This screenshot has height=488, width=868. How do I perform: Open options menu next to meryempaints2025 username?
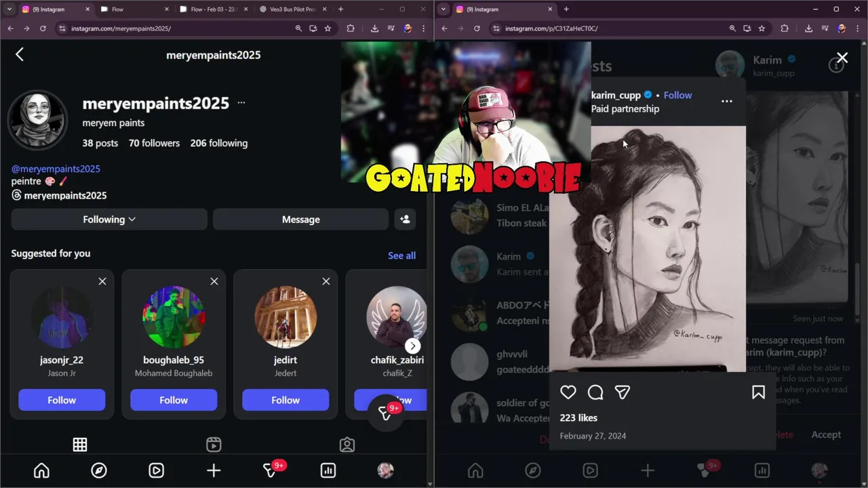point(241,103)
